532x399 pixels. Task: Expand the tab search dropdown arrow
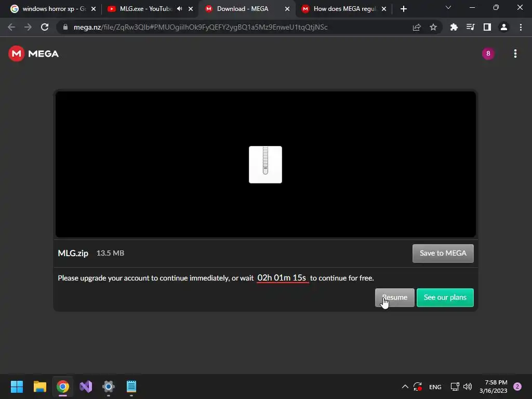[448, 7]
